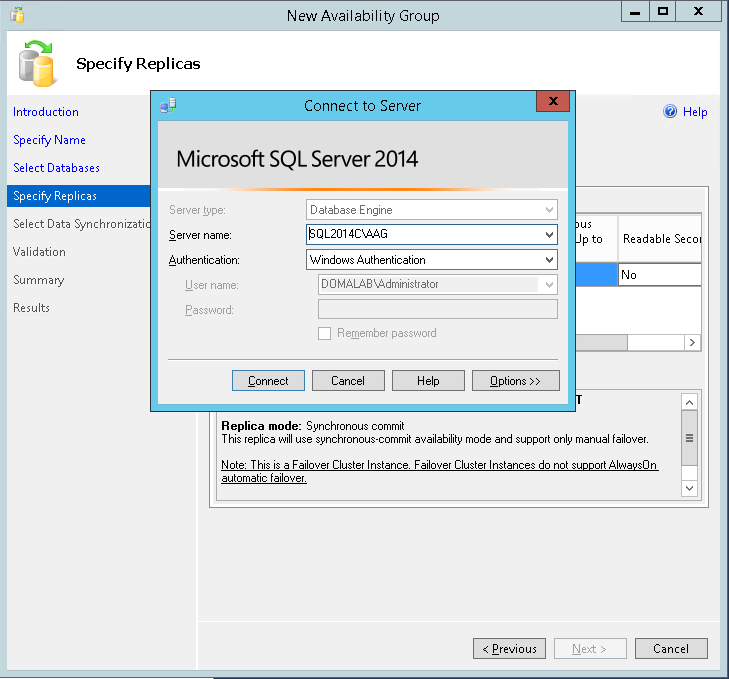Open the Help link in the wizard
Image resolution: width=729 pixels, height=679 pixels.
(695, 112)
